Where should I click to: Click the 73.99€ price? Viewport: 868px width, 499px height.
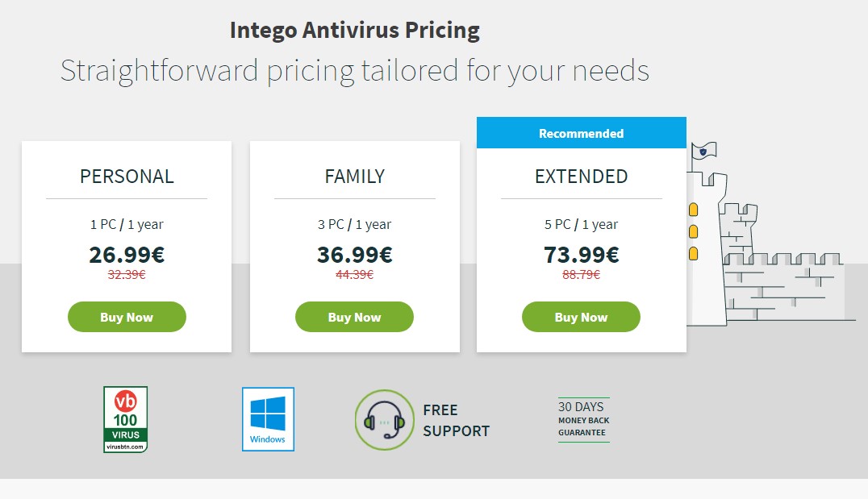click(581, 255)
